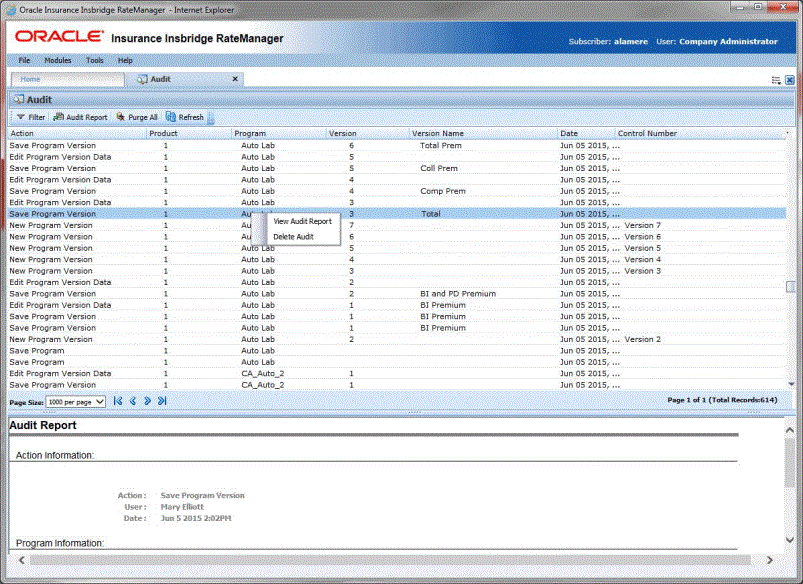Go to the first page of records

[118, 401]
